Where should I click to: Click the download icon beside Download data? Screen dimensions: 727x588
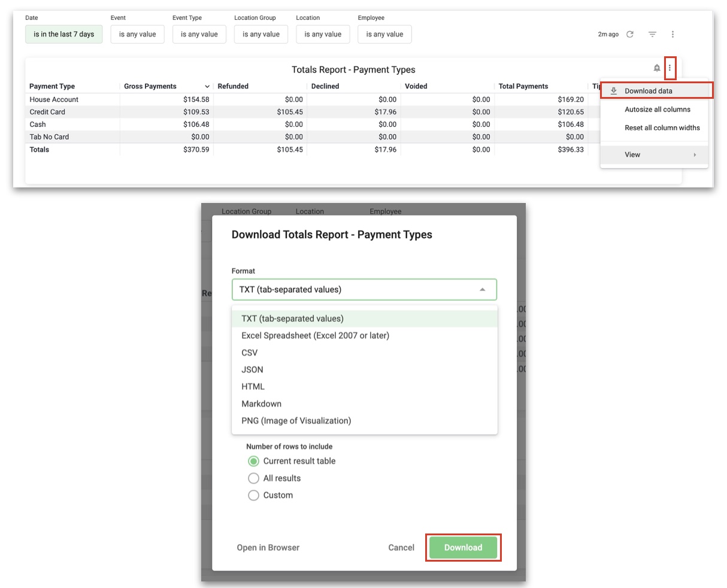pyautogui.click(x=613, y=91)
